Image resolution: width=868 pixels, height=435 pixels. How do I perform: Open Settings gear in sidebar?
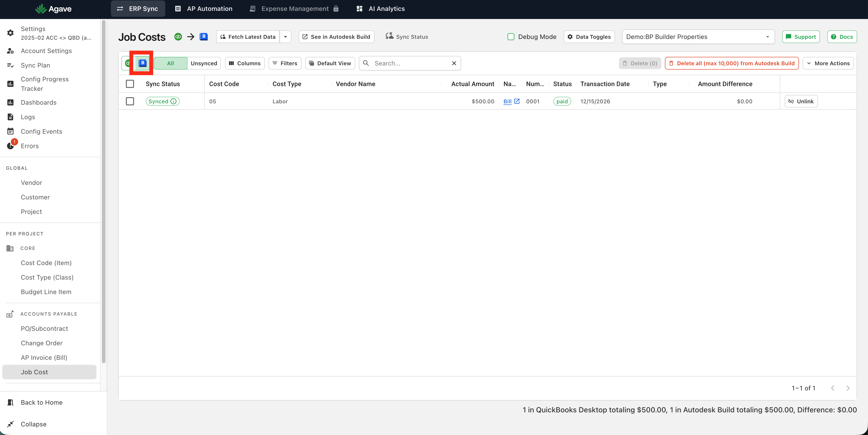coord(10,33)
